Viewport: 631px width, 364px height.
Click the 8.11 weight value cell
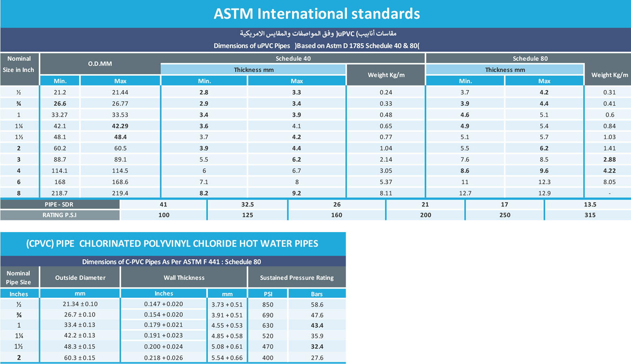tap(385, 193)
